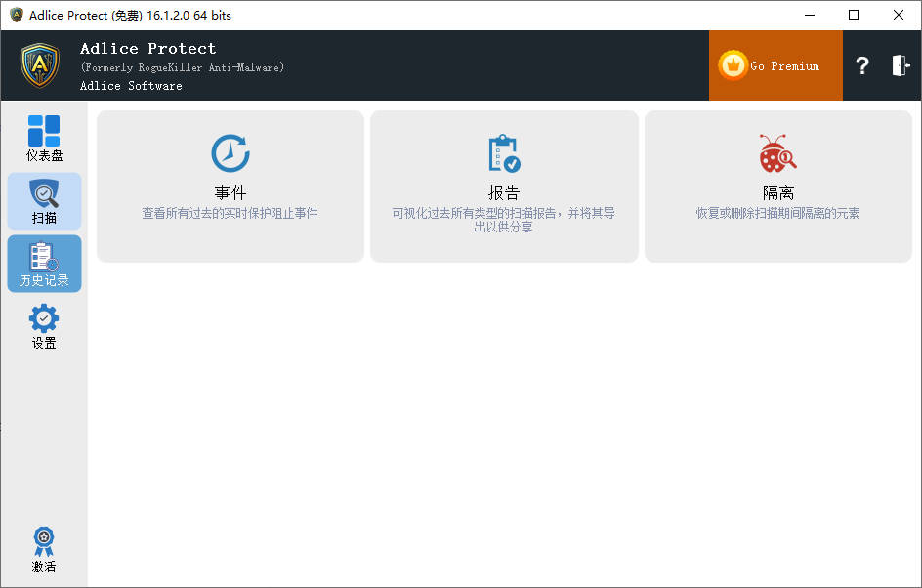The height and width of the screenshot is (588, 922).
Task: Maximize the Adlice Protect window
Action: click(854, 15)
